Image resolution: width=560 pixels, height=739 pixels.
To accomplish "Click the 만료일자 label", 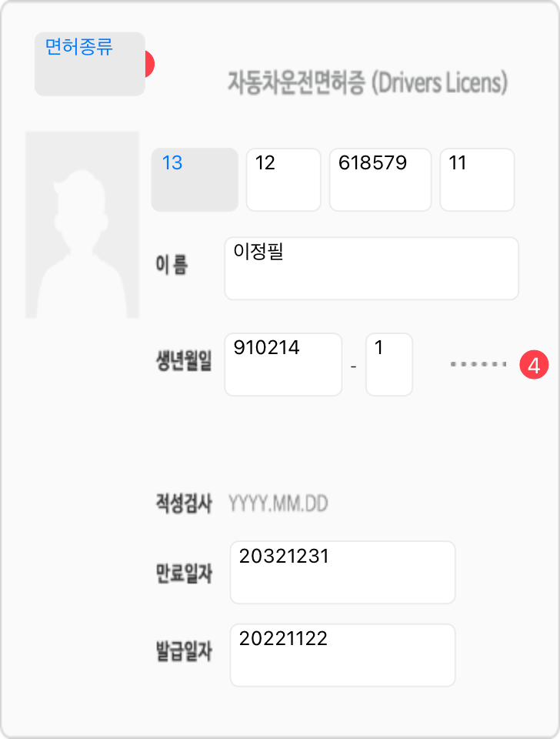I will coord(184,573).
